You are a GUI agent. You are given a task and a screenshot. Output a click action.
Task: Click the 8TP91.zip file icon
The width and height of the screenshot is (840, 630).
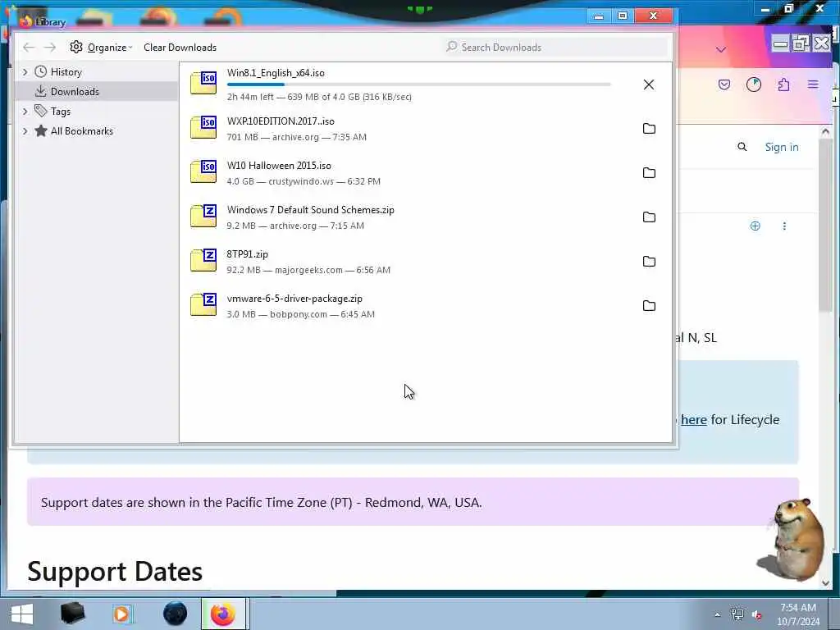pyautogui.click(x=203, y=260)
